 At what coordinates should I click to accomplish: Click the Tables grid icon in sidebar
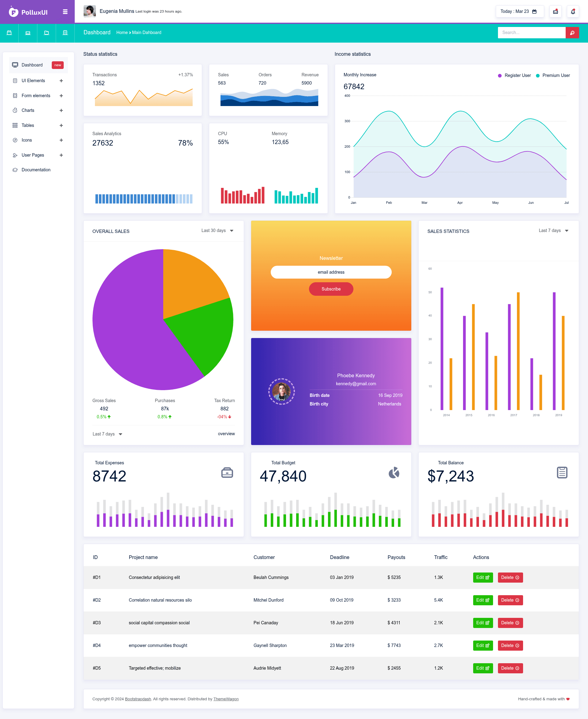15,125
